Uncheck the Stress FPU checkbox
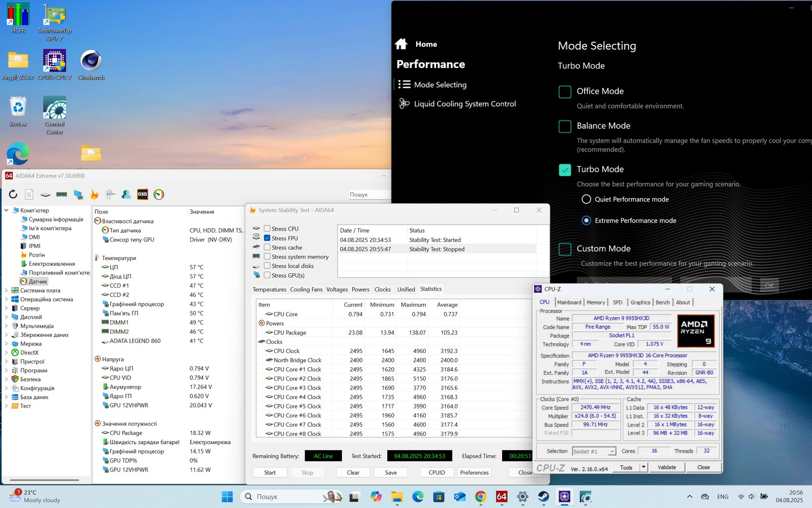The height and width of the screenshot is (508, 812). pos(267,238)
